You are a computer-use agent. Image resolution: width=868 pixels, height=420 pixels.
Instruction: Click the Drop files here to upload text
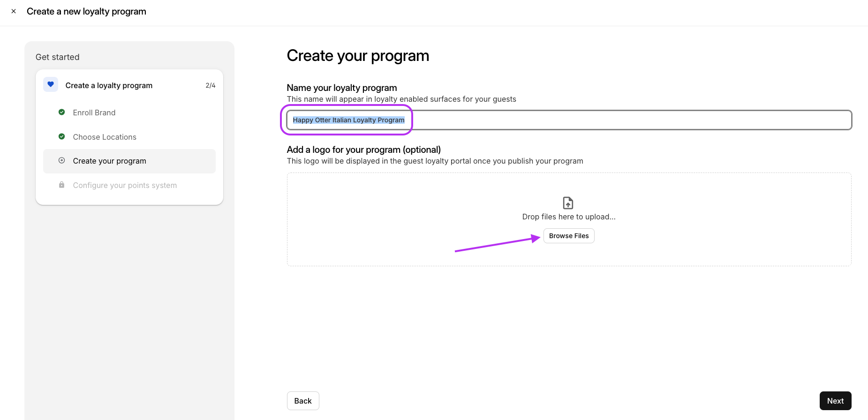568,217
